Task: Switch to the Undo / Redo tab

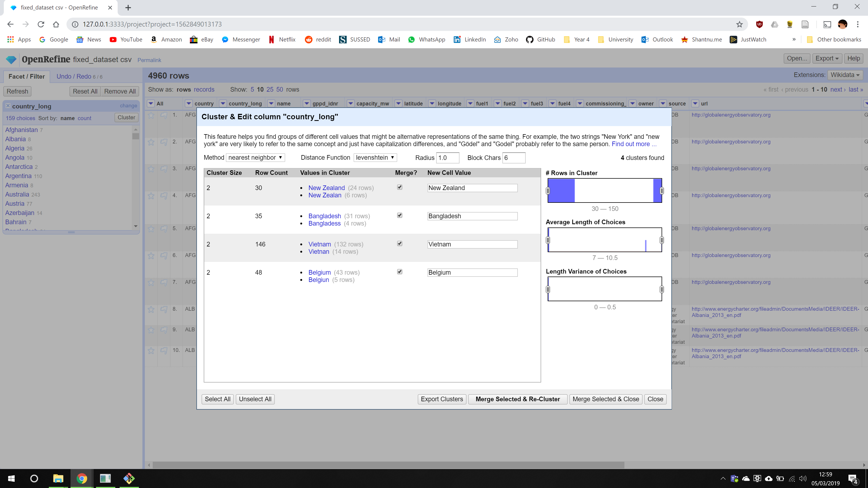Action: point(79,76)
